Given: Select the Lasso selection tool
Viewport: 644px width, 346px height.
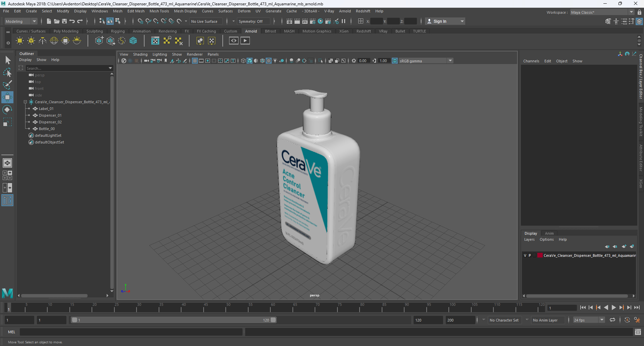Looking at the screenshot, I should coord(7,72).
